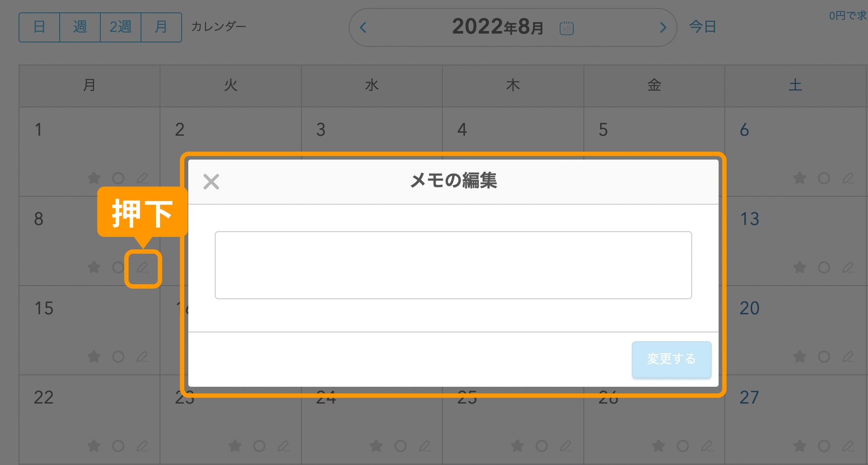Click the pencil icon on August 24
The height and width of the screenshot is (465, 868).
(425, 446)
